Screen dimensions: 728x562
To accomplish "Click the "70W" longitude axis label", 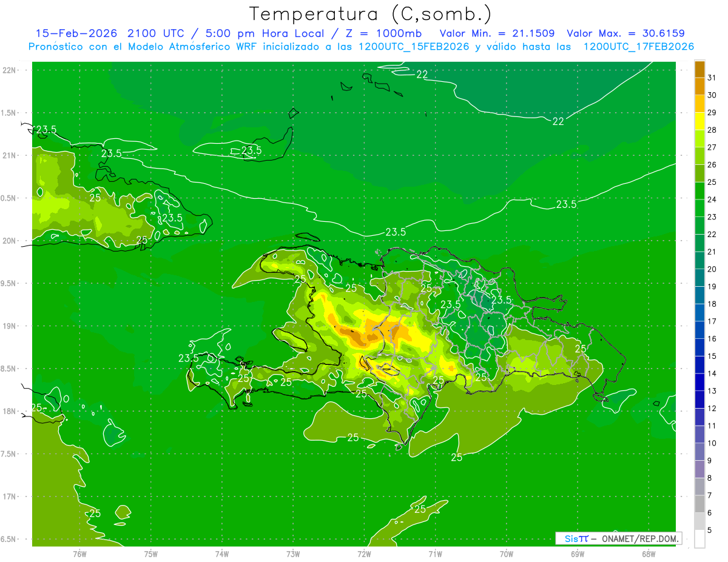I will (x=507, y=554).
